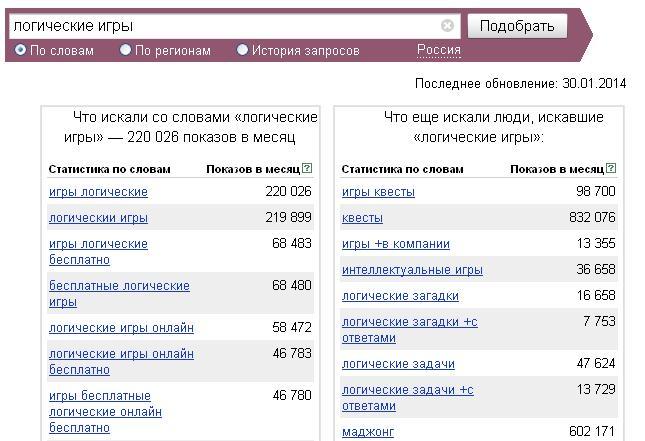Image resolution: width=645 pixels, height=441 pixels.
Task: Click help icon next to left 'Показов в месяц'
Action: pos(307,169)
